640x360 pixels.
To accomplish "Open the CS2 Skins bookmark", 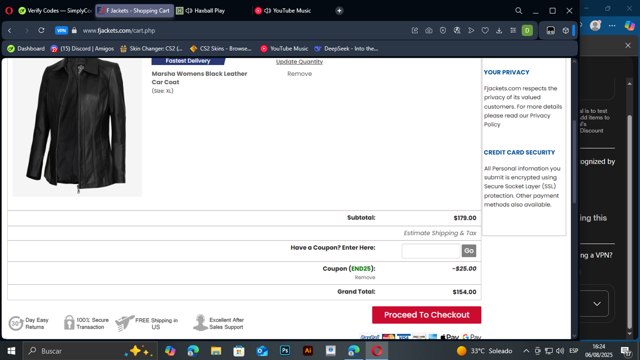I will (221, 49).
